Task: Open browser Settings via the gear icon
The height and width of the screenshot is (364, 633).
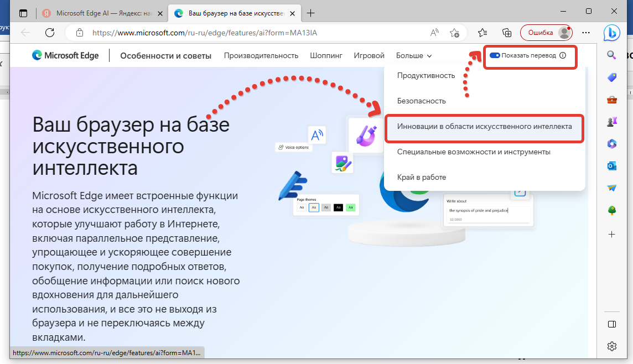Action: pos(611,346)
